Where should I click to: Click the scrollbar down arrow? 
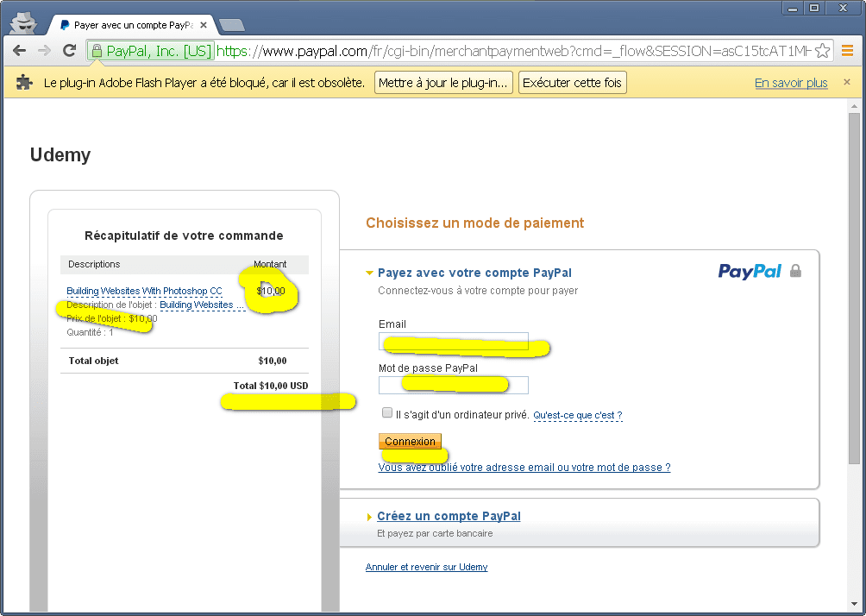(854, 605)
